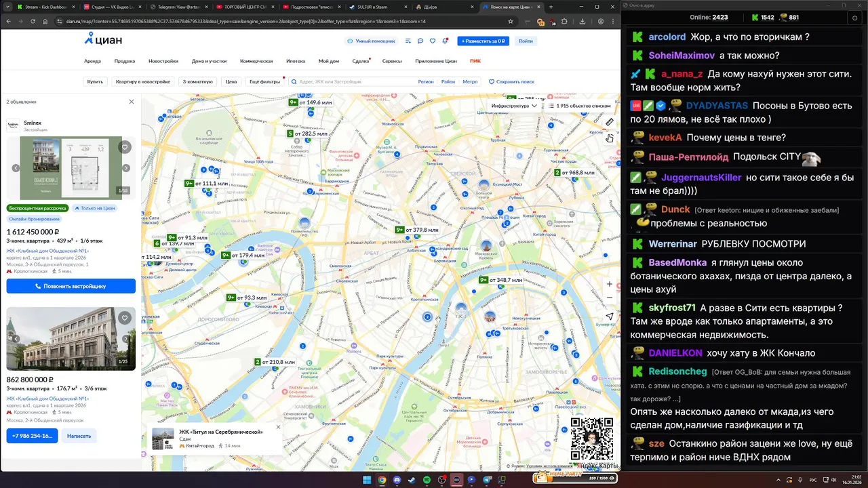Open the Купить deal type filter
868x488 pixels.
95,81
